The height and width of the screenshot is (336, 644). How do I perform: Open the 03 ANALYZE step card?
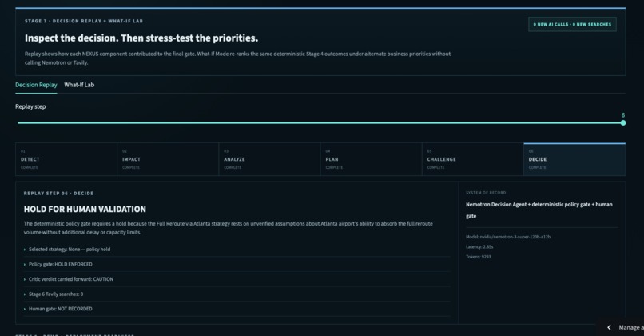(269, 159)
